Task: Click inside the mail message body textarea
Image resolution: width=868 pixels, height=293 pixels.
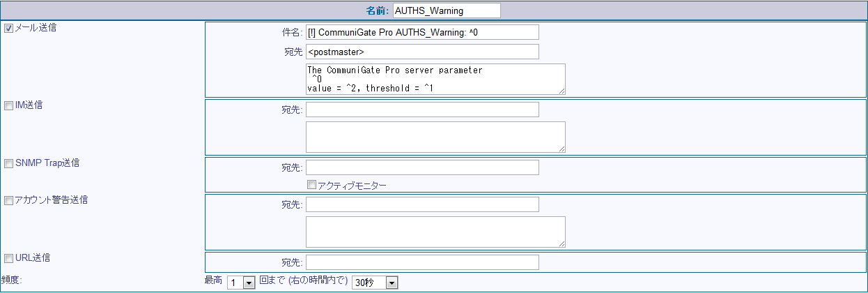Action: coord(435,79)
